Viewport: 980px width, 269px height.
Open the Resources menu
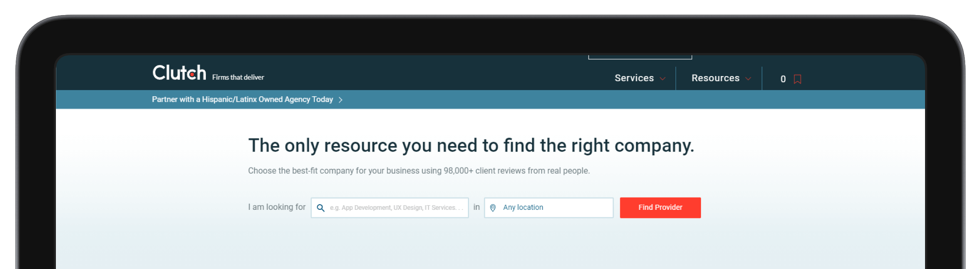click(x=715, y=78)
